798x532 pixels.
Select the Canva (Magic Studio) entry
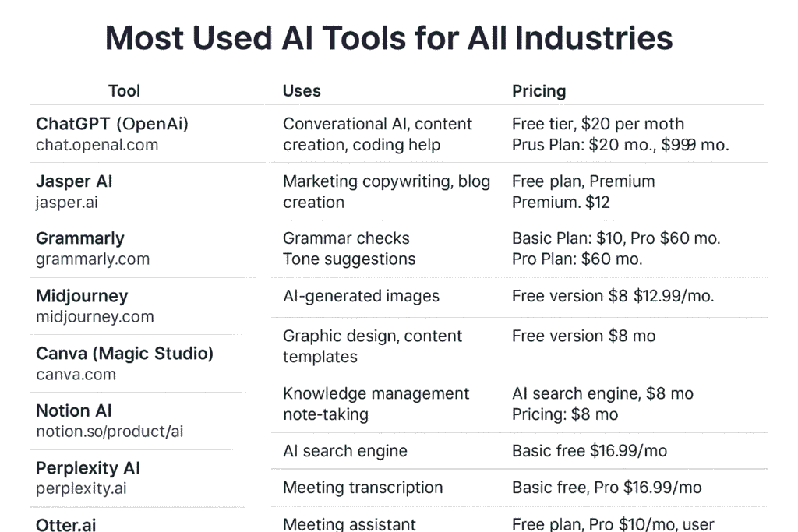(x=125, y=354)
